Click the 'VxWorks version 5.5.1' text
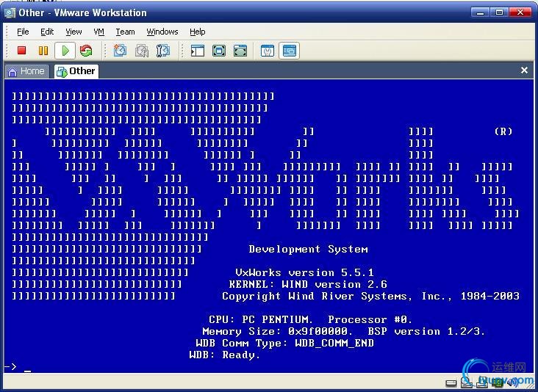This screenshot has width=538, height=392. tap(304, 273)
